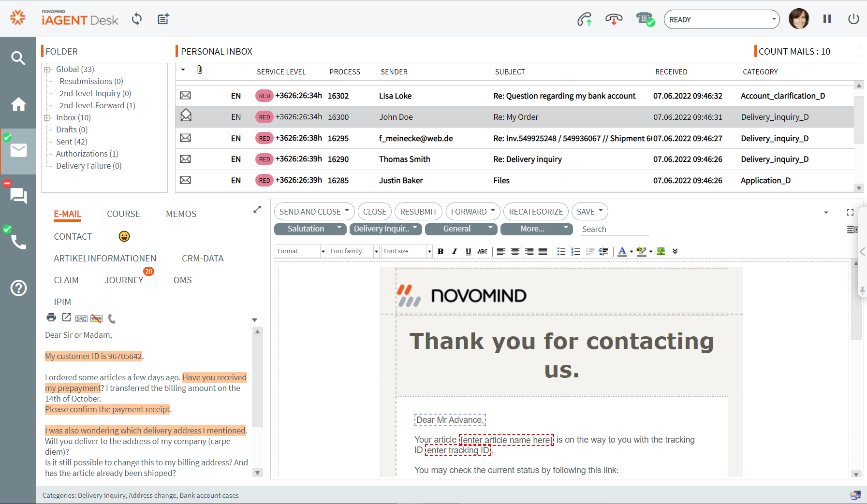Screen dimensions: 867x504
Task: Click the smiley sentiment icon
Action: click(x=124, y=236)
